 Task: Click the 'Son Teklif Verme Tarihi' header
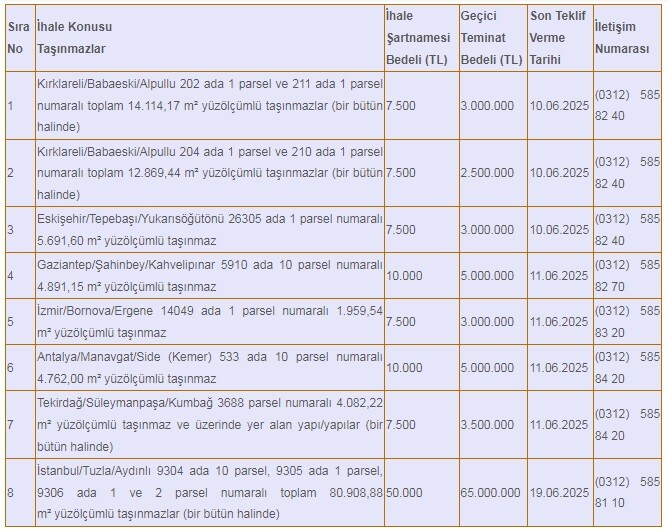(x=558, y=38)
